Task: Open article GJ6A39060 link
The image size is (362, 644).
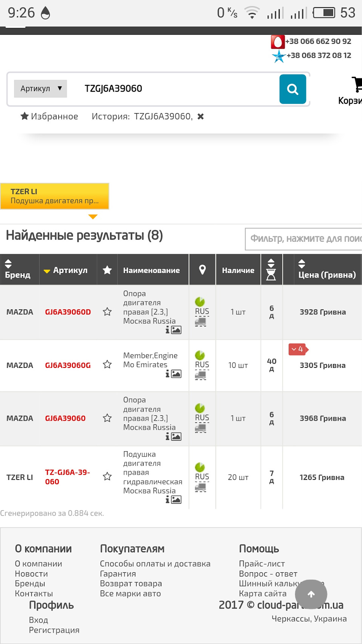Action: click(65, 418)
